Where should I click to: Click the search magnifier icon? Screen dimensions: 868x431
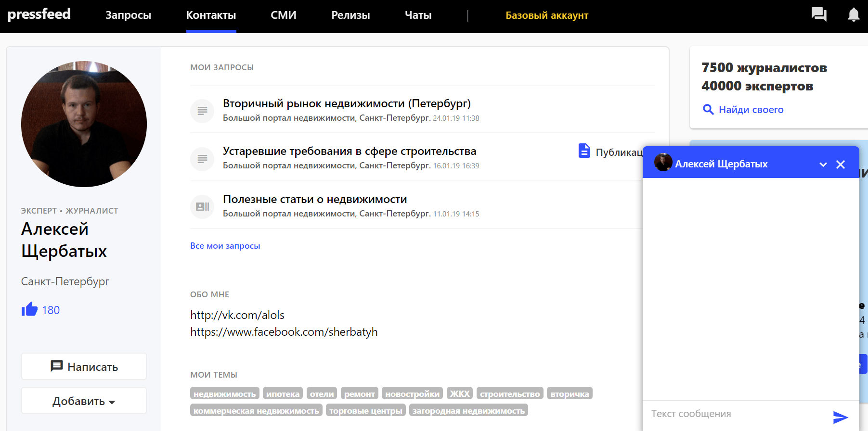click(x=708, y=110)
